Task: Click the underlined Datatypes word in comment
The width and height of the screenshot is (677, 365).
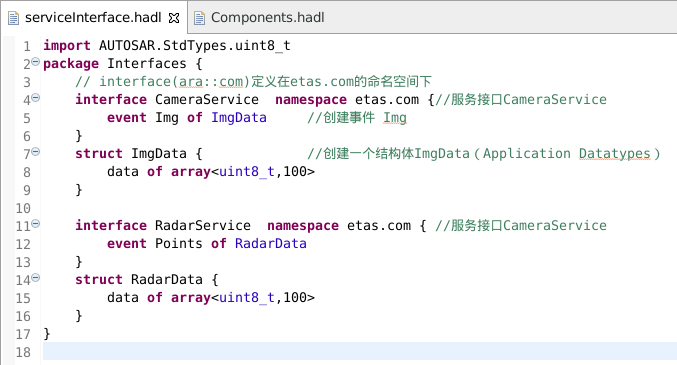Action: [614, 154]
